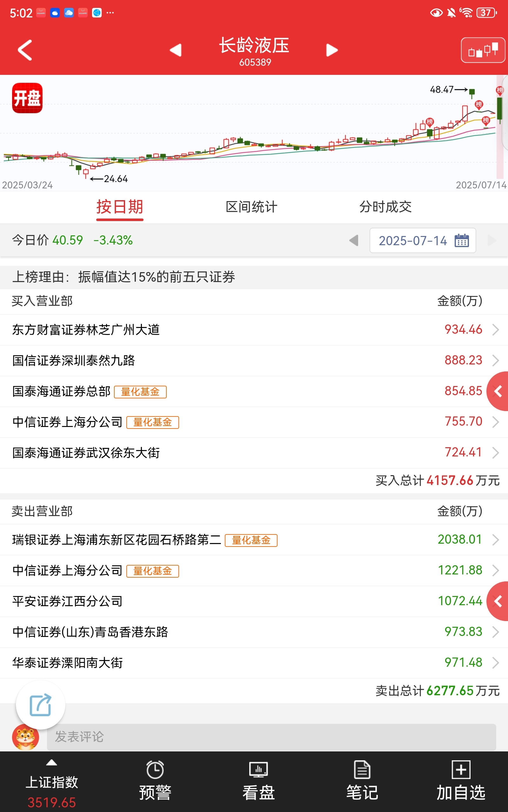Viewport: 508px width, 812px height.
Task: Tap 量化基金 tag on 755.70 buy row
Action: [152, 422]
